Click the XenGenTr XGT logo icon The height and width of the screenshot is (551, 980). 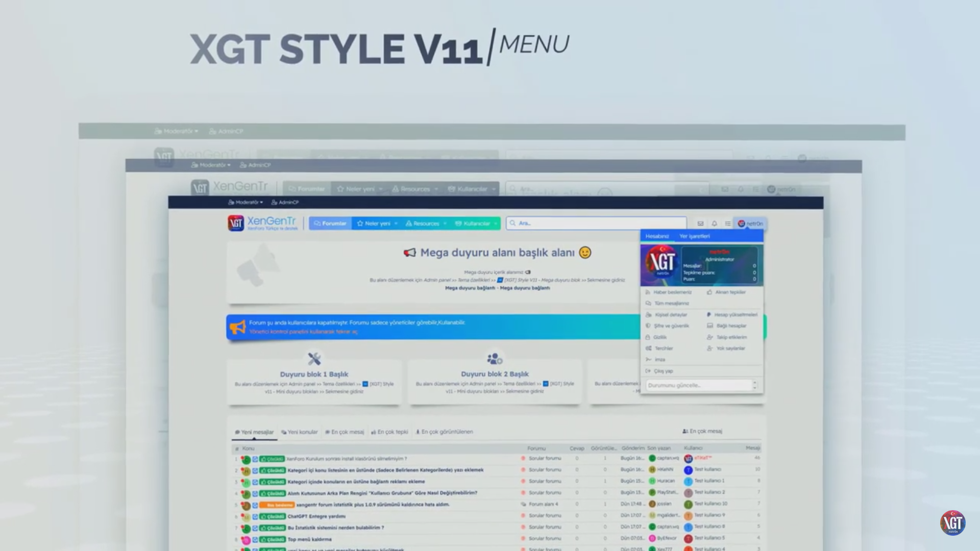236,223
